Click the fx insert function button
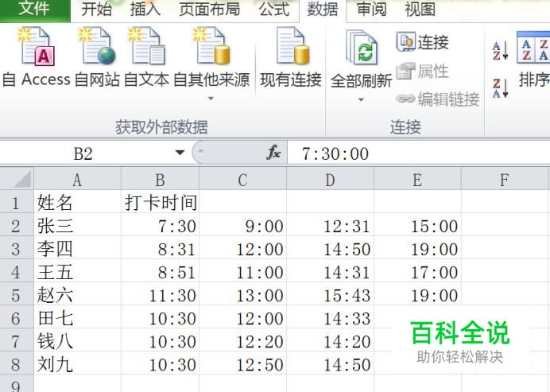The width and height of the screenshot is (550, 392). click(273, 153)
